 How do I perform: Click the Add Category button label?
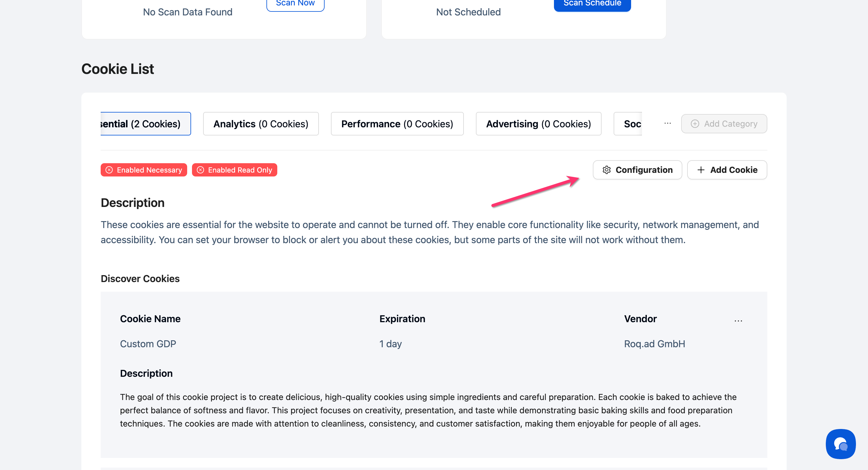tap(731, 124)
